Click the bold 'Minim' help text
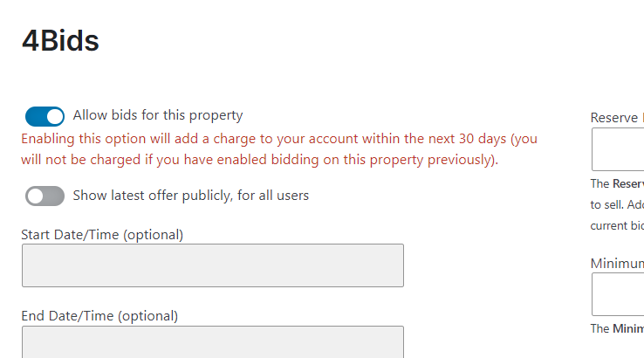The height and width of the screenshot is (358, 644). coord(628,329)
